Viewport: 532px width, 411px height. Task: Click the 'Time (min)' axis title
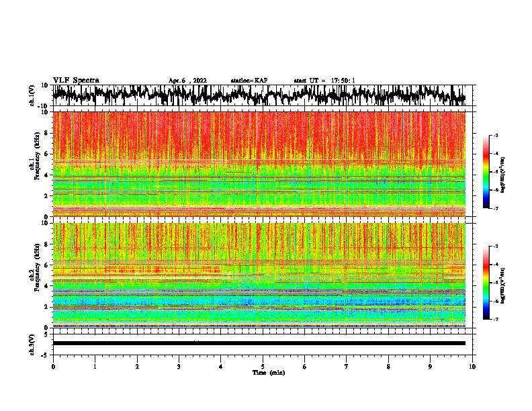[269, 373]
